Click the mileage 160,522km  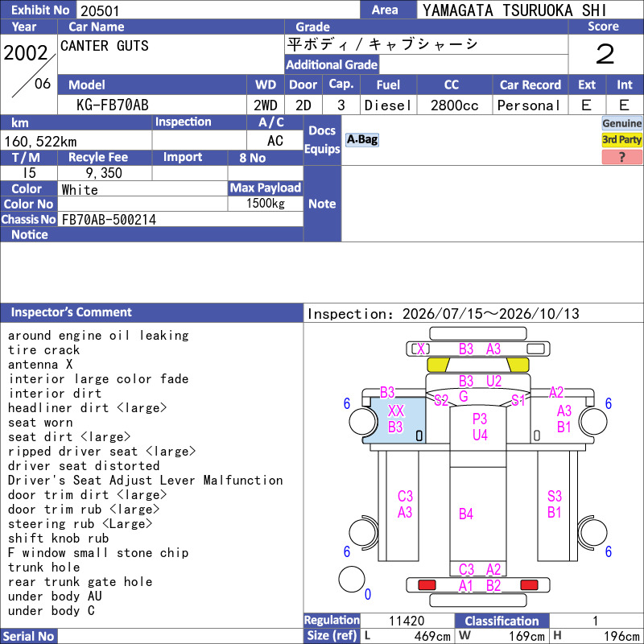pyautogui.click(x=40, y=142)
